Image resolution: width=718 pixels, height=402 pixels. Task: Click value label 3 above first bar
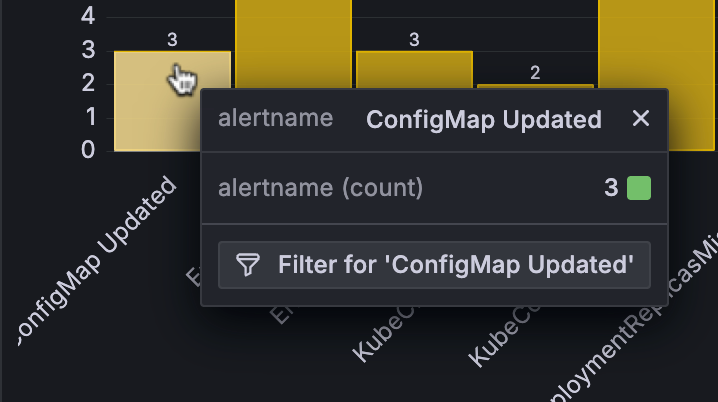tap(172, 39)
